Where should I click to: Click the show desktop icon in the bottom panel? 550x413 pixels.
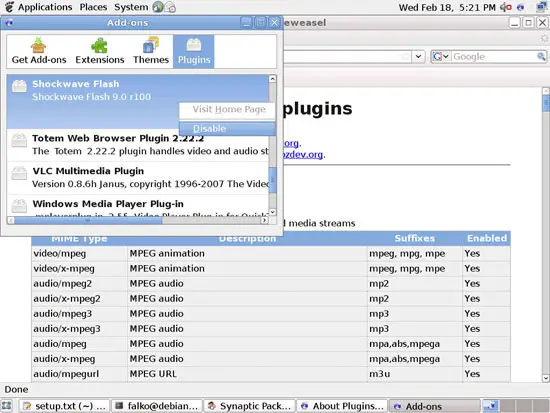pyautogui.click(x=7, y=406)
